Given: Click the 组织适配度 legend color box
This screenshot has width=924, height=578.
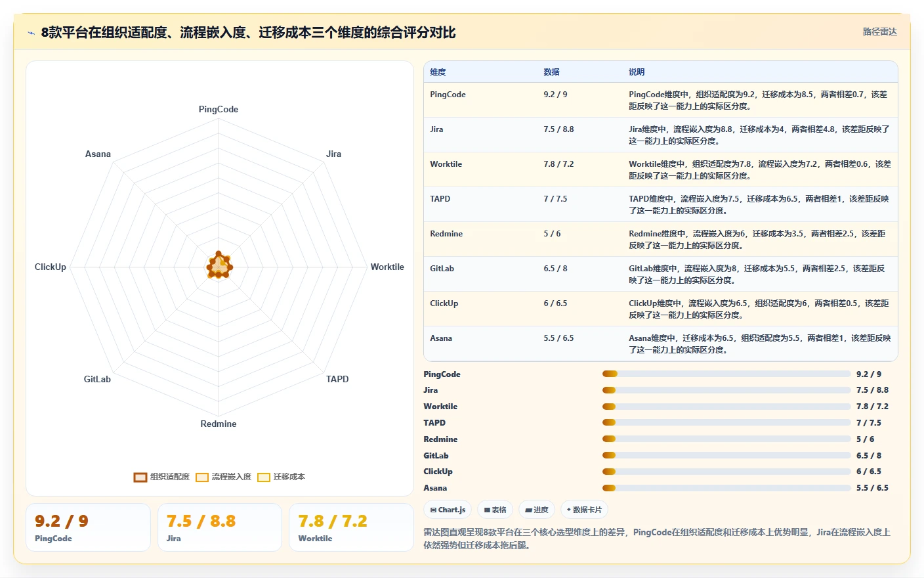Looking at the screenshot, I should (x=140, y=478).
